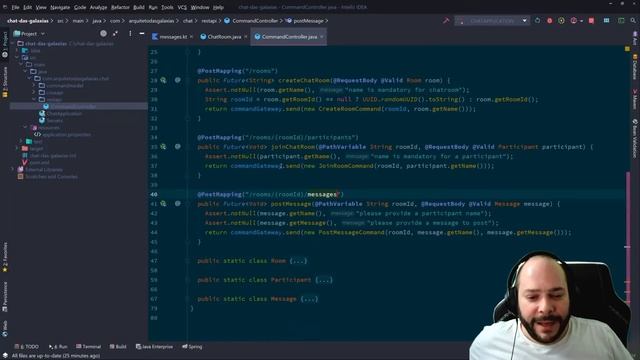This screenshot has width=640, height=360.
Task: Open the Refactor menu
Action: point(120,7)
